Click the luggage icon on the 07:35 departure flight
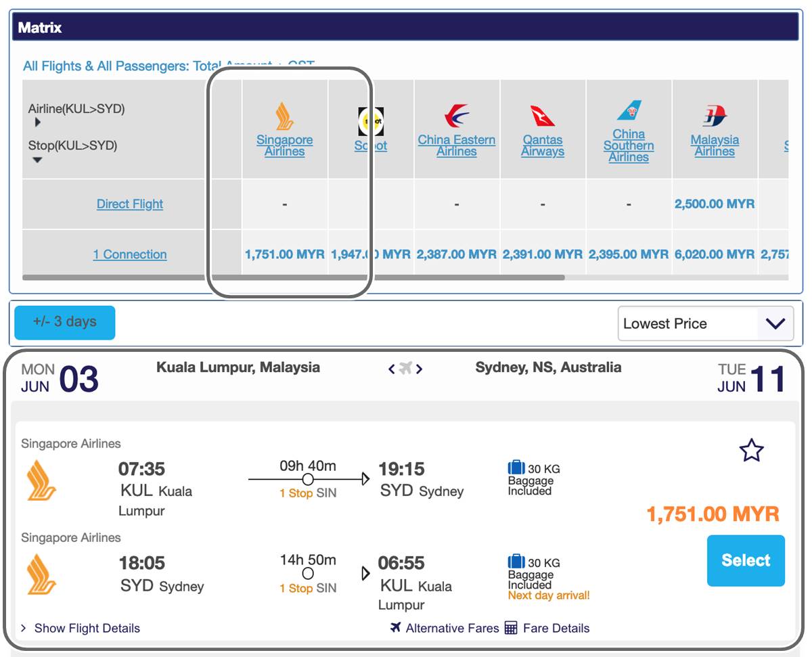Viewport: 812px width, 657px height. tap(516, 468)
